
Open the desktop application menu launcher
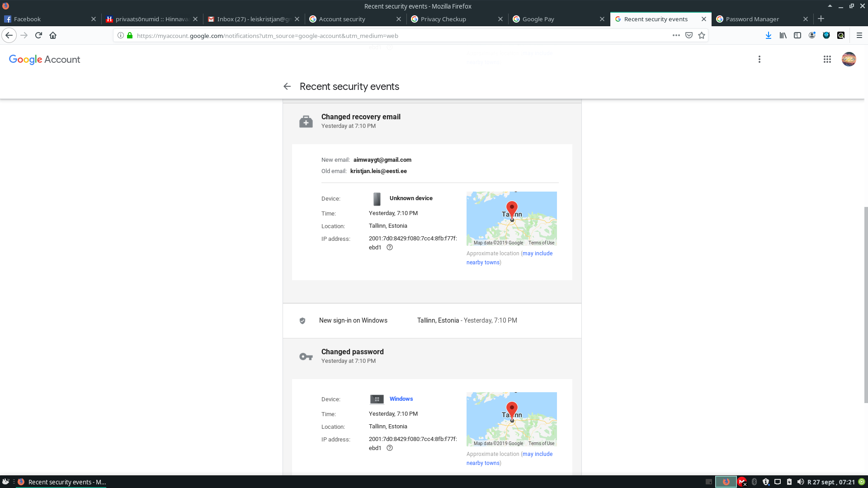click(x=6, y=482)
